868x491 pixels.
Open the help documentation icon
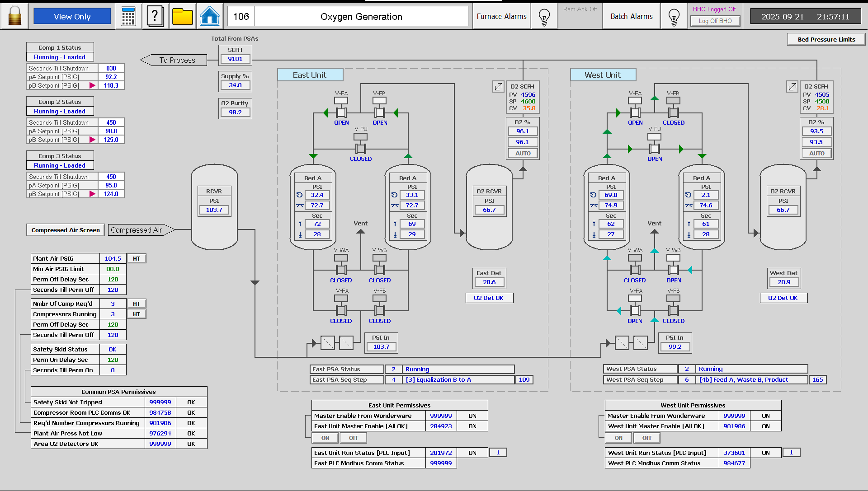[155, 15]
